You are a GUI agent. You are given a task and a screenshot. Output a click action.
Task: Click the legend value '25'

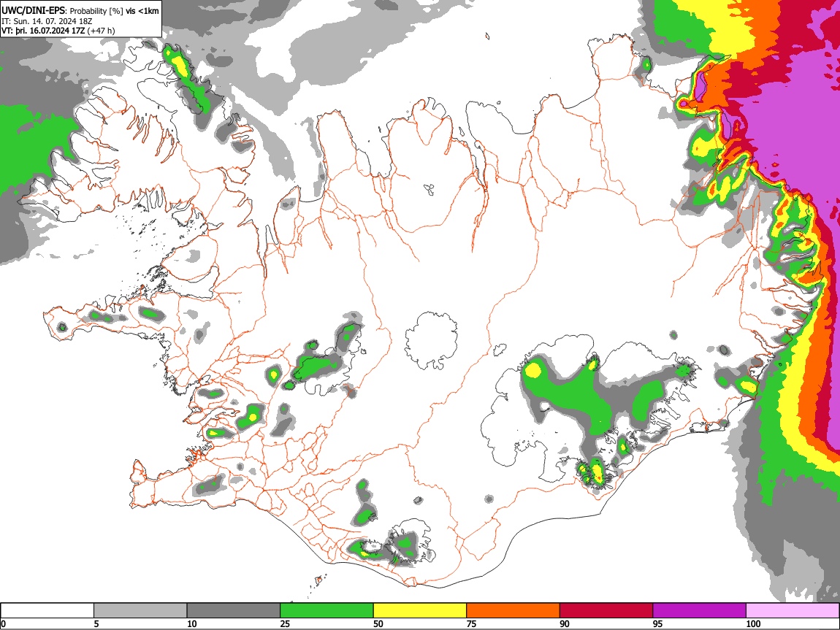(285, 623)
